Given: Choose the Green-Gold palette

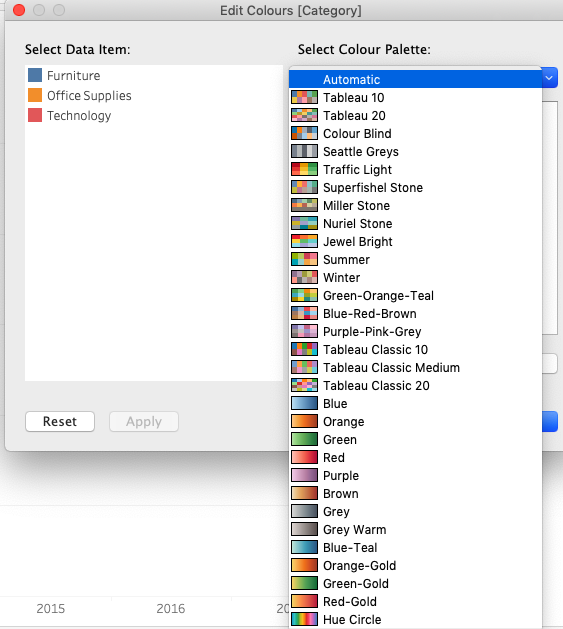Looking at the screenshot, I should click(x=415, y=584).
